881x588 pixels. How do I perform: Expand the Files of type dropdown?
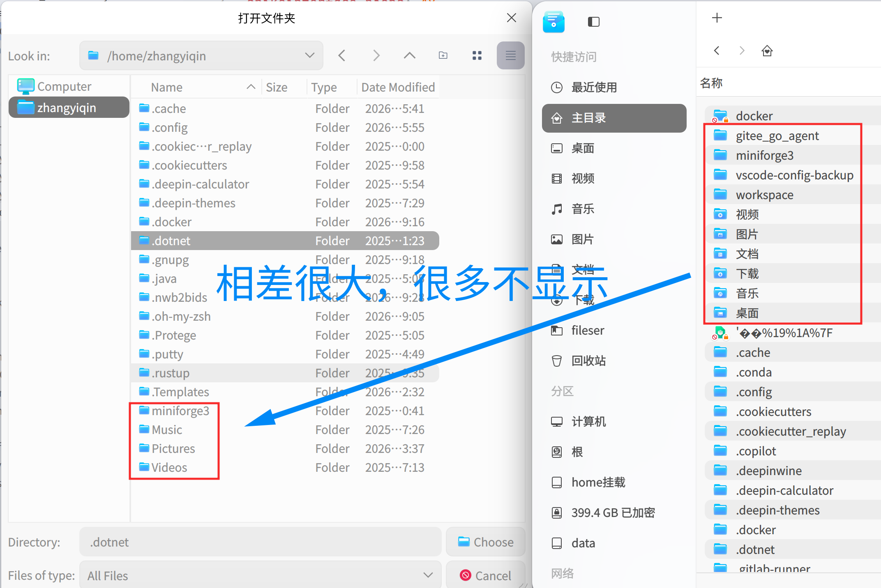point(428,575)
